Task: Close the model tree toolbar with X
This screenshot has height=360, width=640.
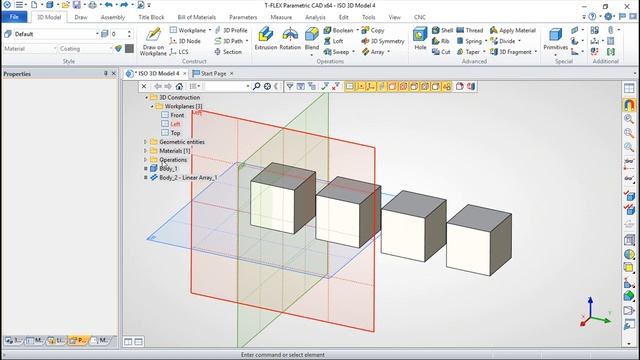Action: point(144,86)
